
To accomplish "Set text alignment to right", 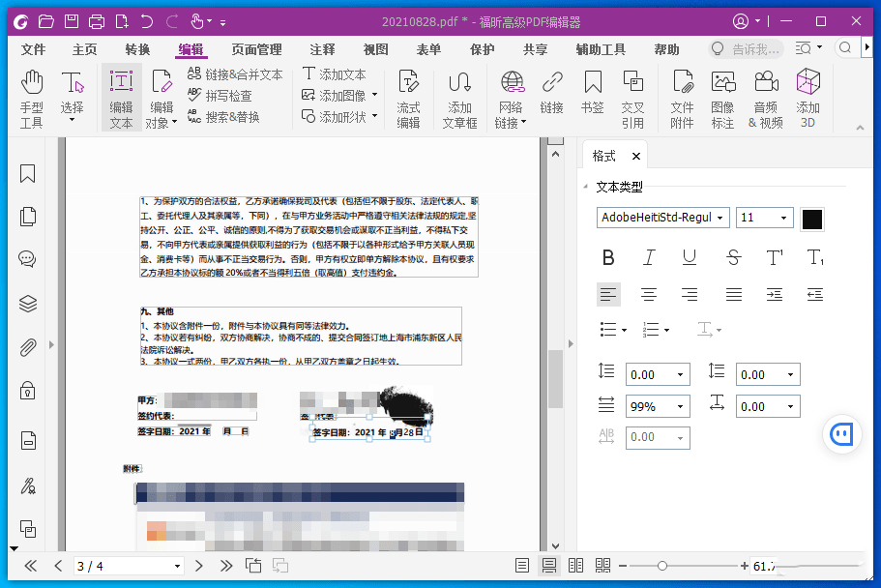I will 690,294.
